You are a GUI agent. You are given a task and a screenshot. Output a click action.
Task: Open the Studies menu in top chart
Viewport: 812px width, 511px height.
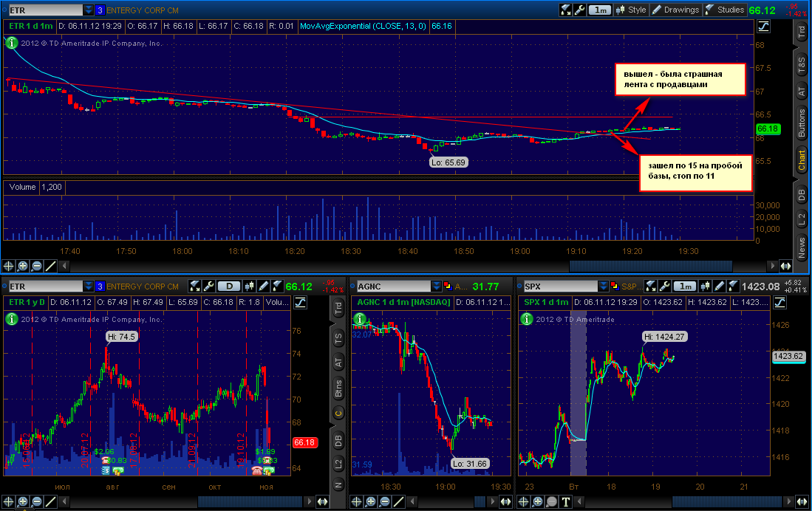[725, 10]
